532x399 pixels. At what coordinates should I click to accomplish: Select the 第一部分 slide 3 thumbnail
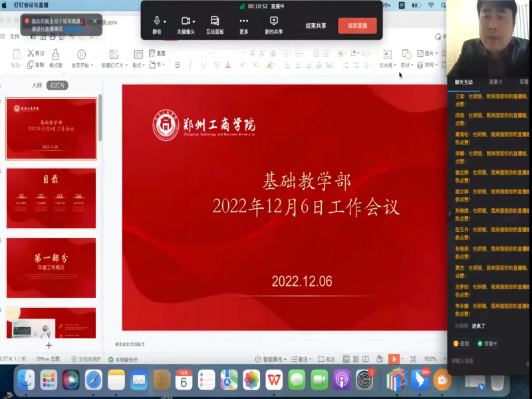(x=51, y=268)
